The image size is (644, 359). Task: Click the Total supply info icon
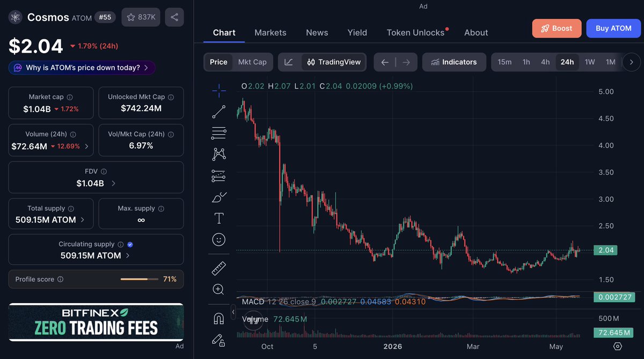71,208
